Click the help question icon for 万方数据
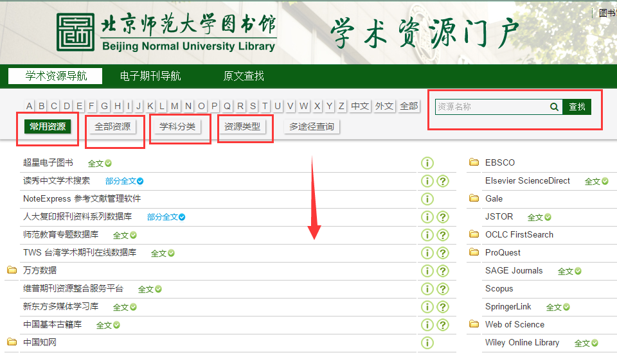Viewport: 617px width, 364px height. (442, 271)
